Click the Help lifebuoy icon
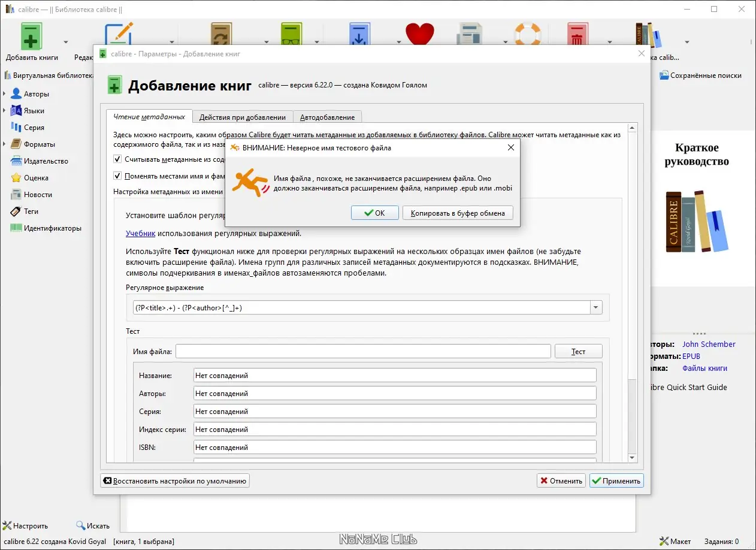 point(528,34)
